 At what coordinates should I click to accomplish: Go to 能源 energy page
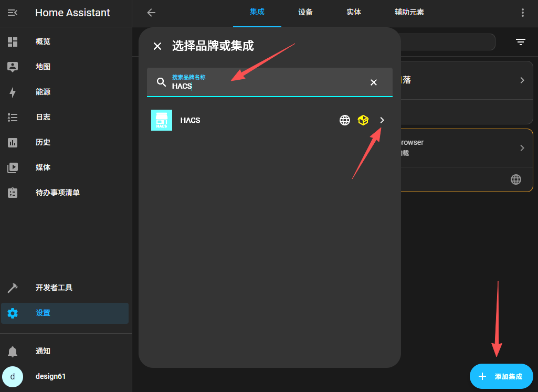pyautogui.click(x=43, y=92)
